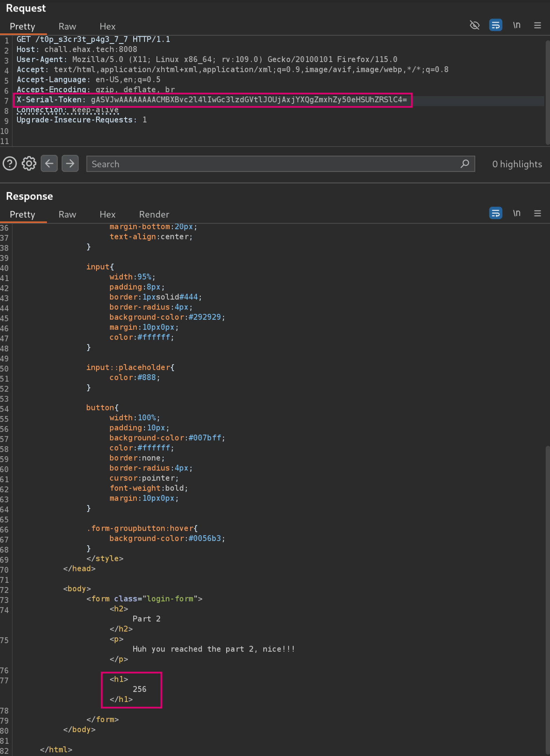Click the X-Serial-Token header line
Image resolution: width=550 pixels, height=756 pixels.
tap(212, 100)
